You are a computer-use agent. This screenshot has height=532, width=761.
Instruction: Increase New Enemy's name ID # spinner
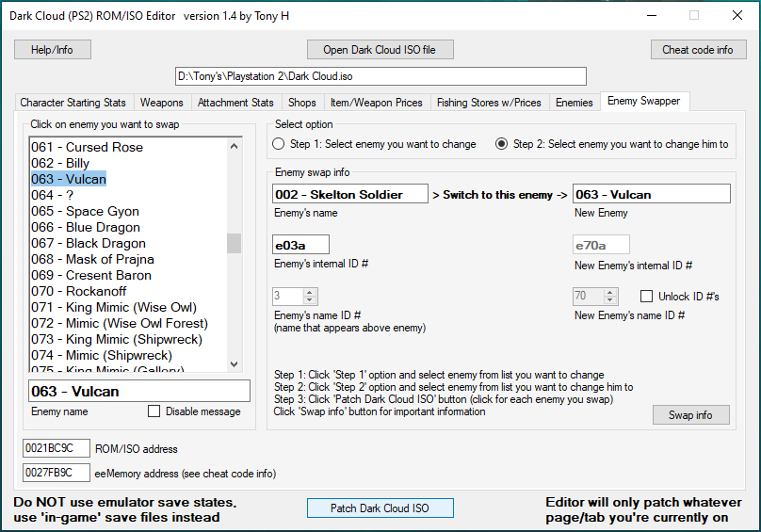[x=610, y=292]
